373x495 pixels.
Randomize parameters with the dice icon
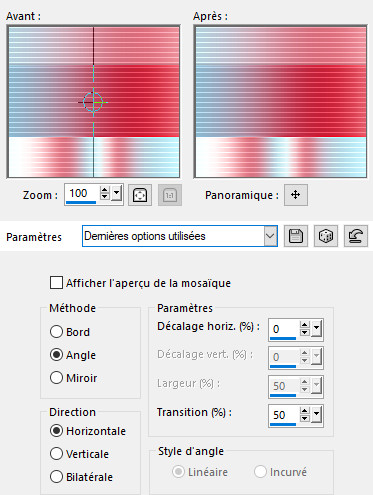326,236
